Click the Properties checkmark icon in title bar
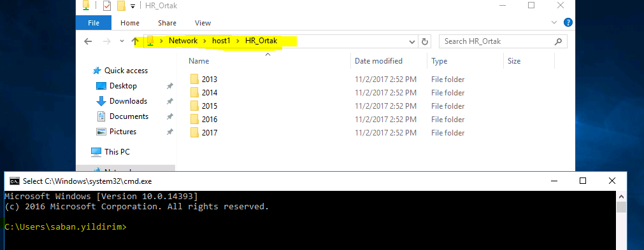This screenshot has height=250, width=644. [x=107, y=6]
